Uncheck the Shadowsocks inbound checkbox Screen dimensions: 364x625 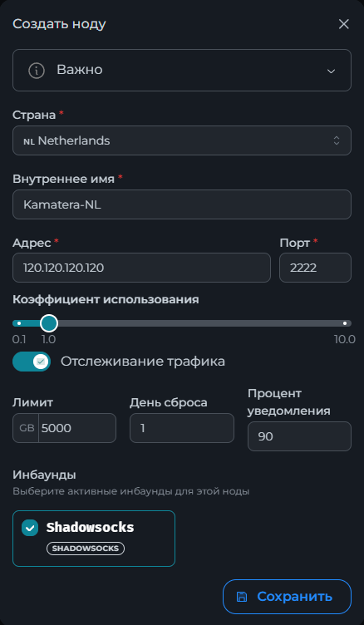coord(30,528)
